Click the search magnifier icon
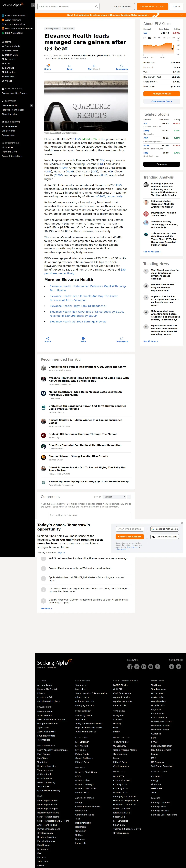Viewport: 186px width, 868px height. pyautogui.click(x=96, y=6)
